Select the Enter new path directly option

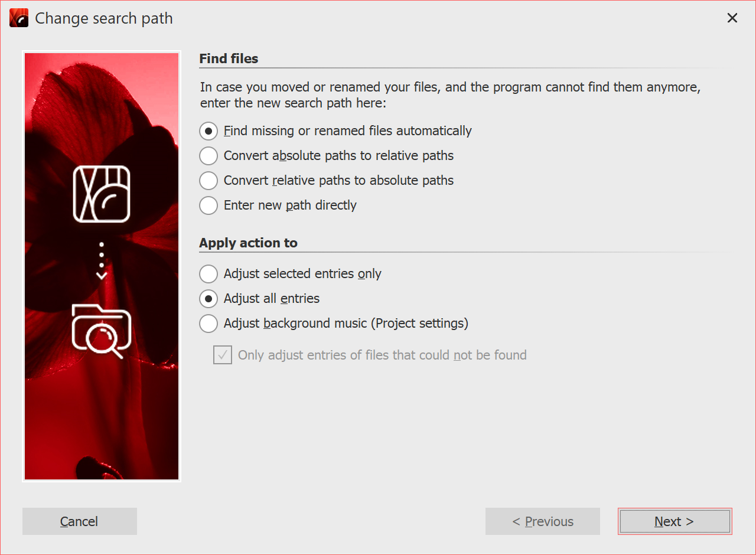coord(208,205)
